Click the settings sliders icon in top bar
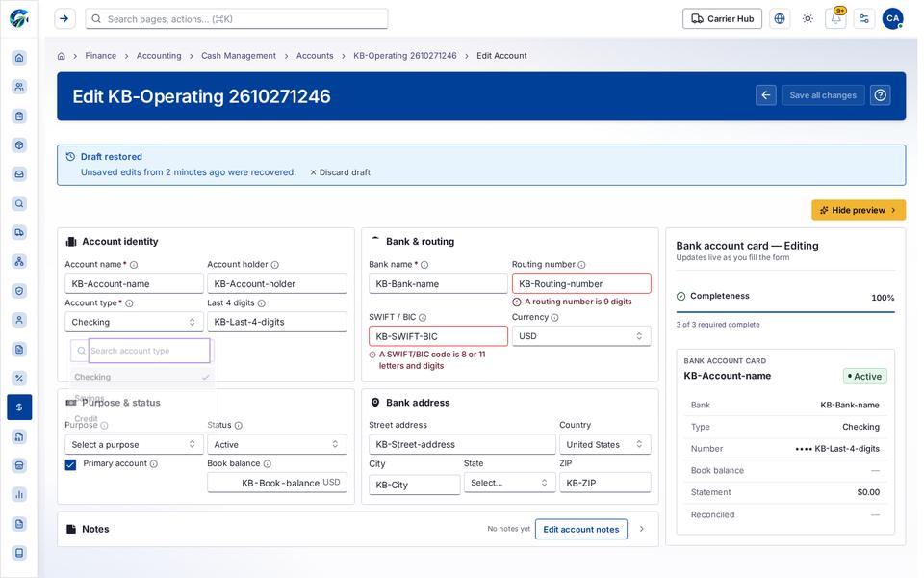Viewport: 924px width, 578px height. [x=864, y=19]
